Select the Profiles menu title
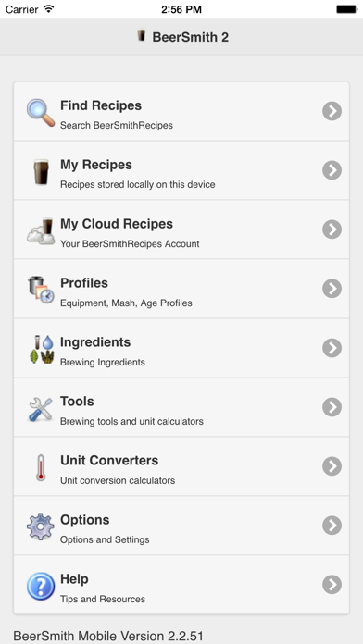The height and width of the screenshot is (644, 363). click(84, 282)
